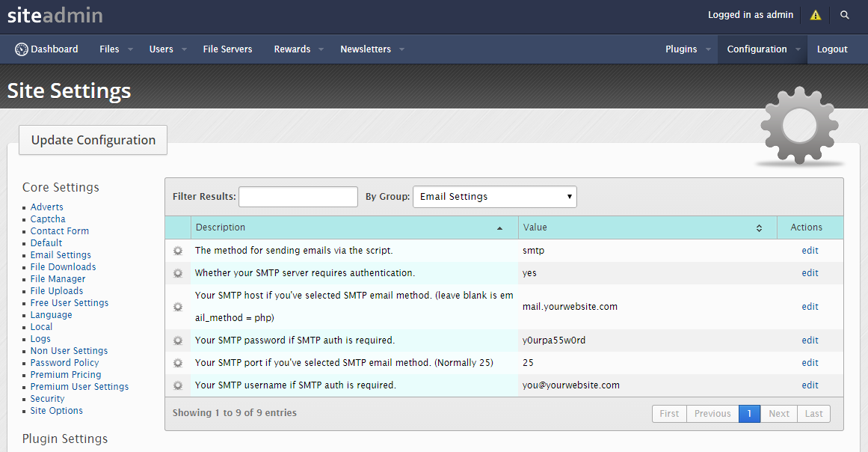The height and width of the screenshot is (452, 868).
Task: Click the siteadmin logo
Action: pyautogui.click(x=55, y=13)
